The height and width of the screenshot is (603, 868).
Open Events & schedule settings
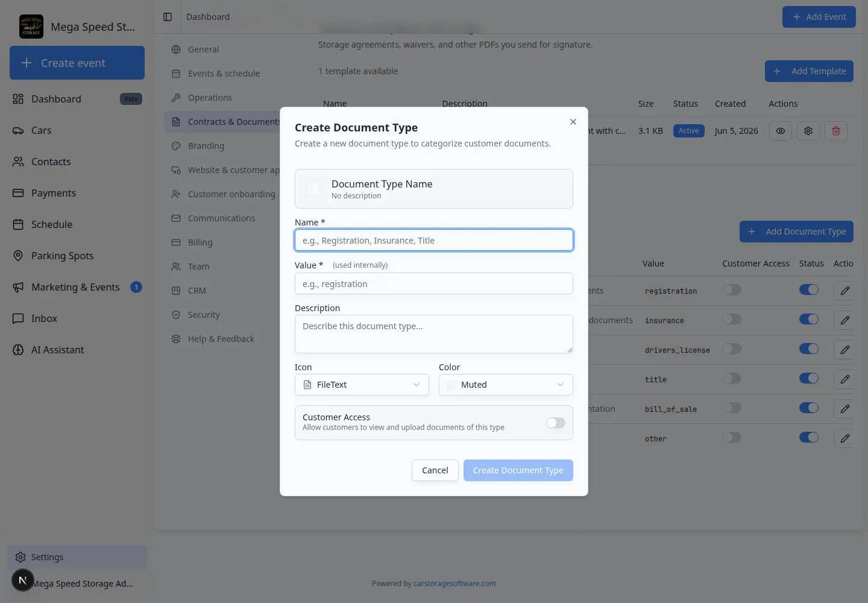[223, 74]
